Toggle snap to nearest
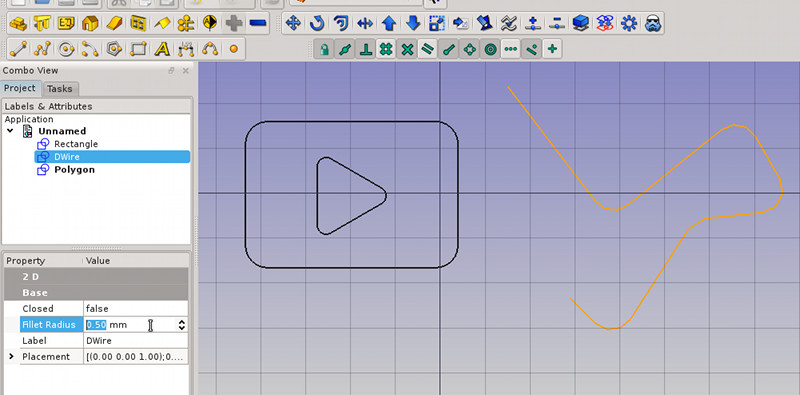This screenshot has width=800, height=395. pos(532,50)
